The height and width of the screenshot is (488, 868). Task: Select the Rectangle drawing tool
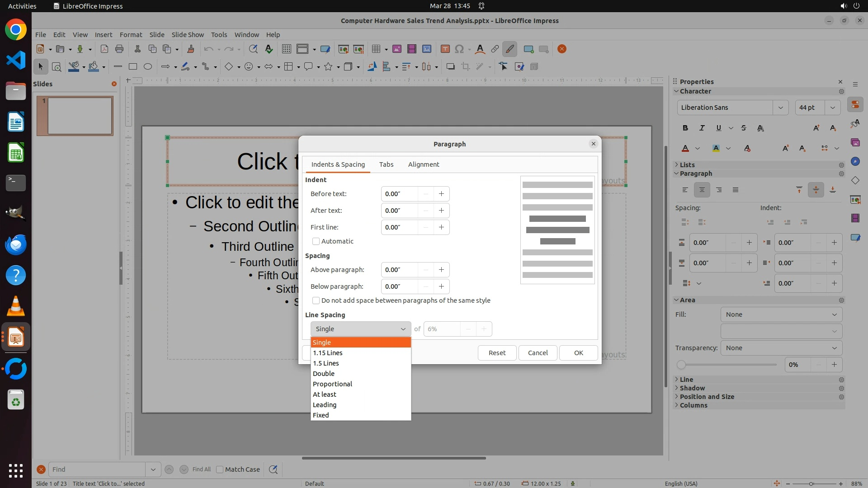click(x=133, y=67)
